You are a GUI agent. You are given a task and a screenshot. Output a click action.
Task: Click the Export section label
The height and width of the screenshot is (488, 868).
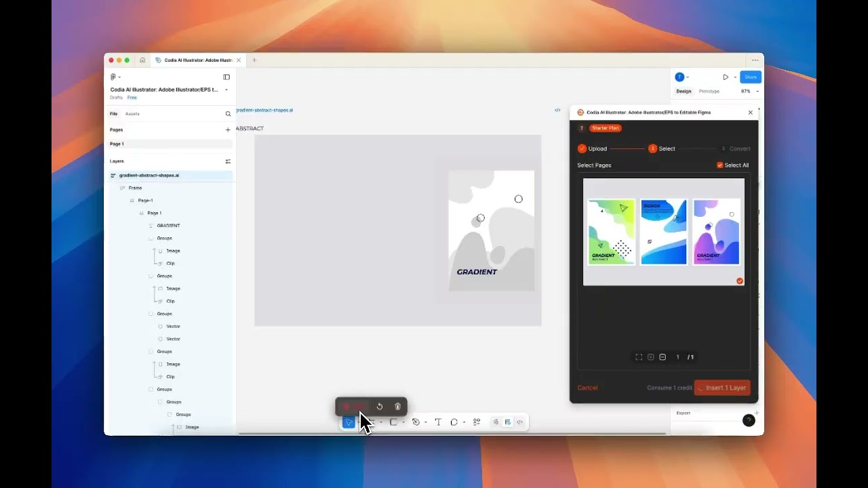[x=684, y=413]
